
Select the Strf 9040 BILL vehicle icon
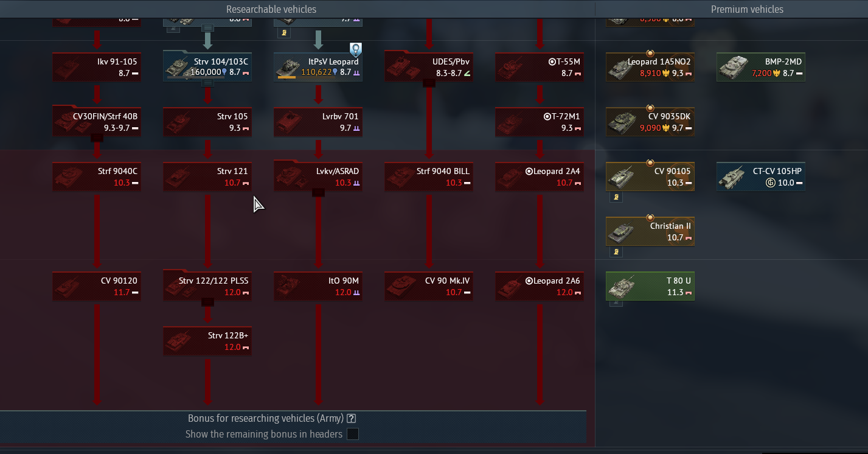click(399, 176)
